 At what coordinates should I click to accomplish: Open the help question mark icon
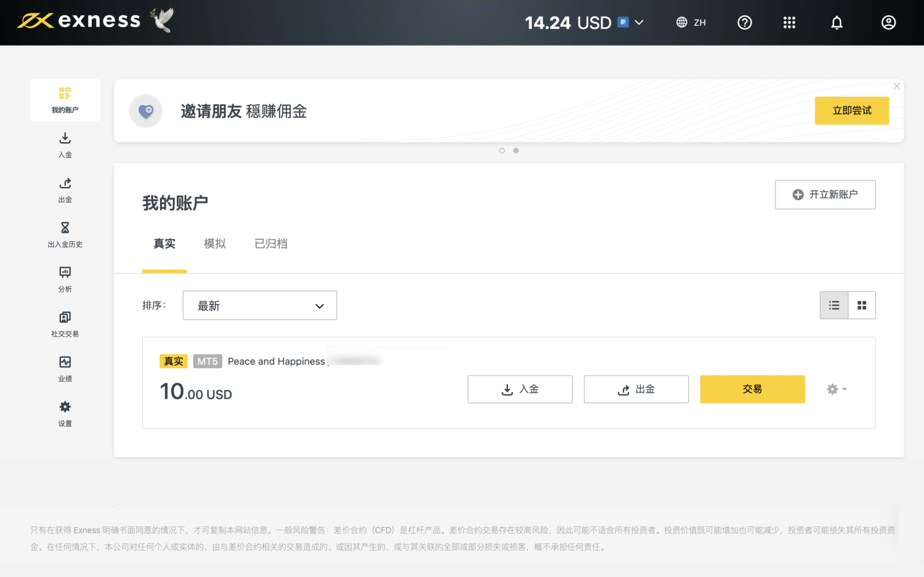point(744,23)
